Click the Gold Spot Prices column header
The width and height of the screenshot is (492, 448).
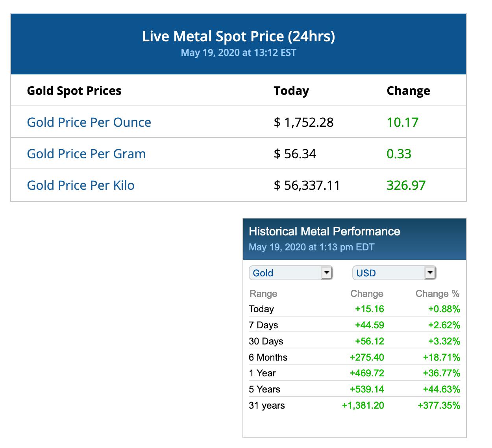[74, 91]
